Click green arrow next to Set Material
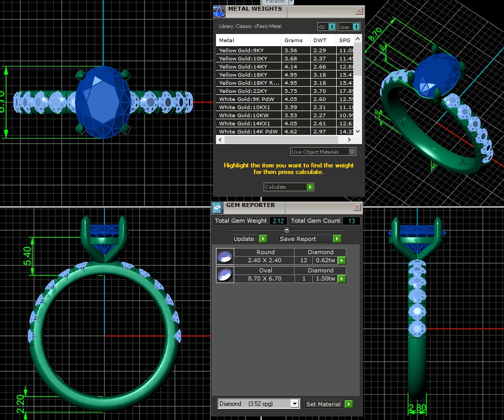The image size is (504, 420). coord(348,404)
